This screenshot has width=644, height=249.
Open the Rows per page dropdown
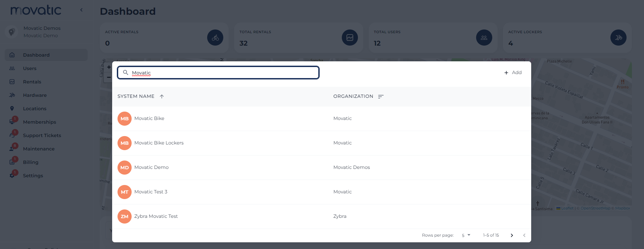pos(466,235)
